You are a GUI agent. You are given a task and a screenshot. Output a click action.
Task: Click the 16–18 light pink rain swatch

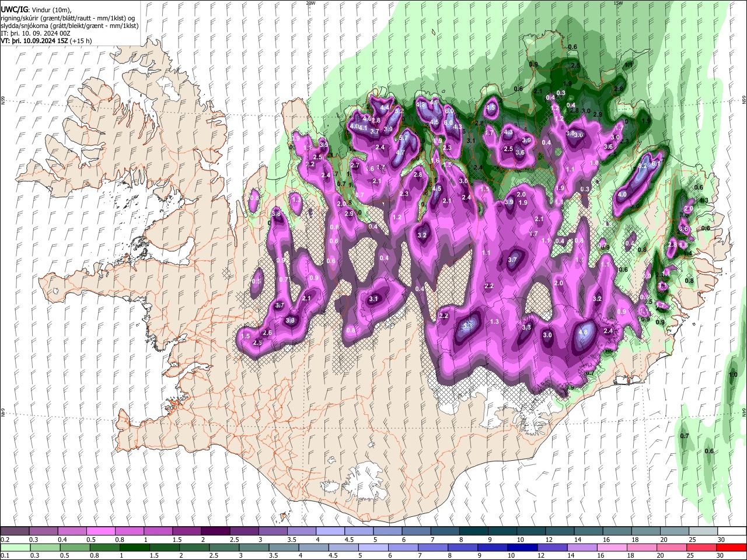pyautogui.click(x=612, y=547)
